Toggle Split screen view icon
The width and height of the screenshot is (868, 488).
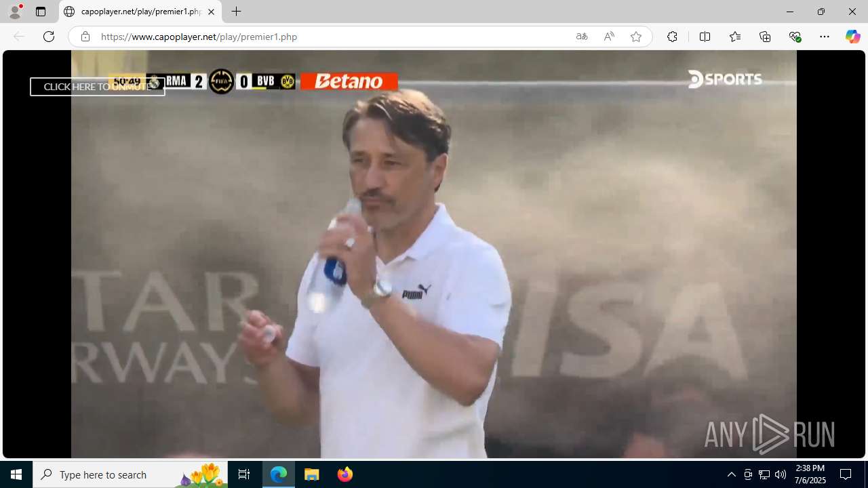tap(705, 37)
